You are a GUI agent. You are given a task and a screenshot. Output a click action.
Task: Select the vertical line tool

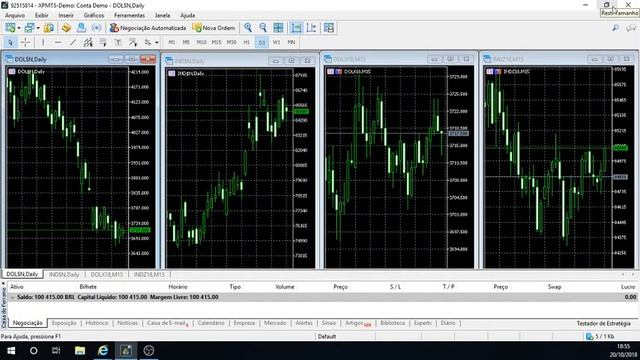(43, 42)
